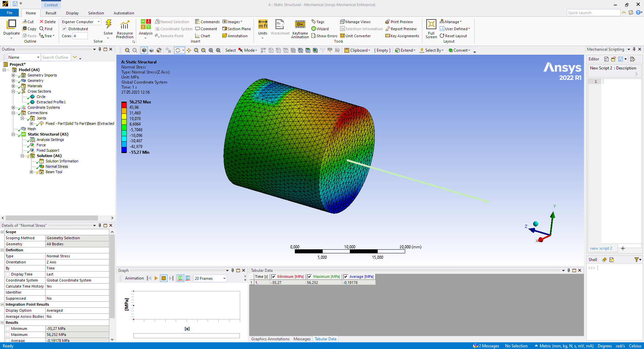Open the Eigener Computer dropdown
This screenshot has width=644, height=349.
(x=81, y=22)
